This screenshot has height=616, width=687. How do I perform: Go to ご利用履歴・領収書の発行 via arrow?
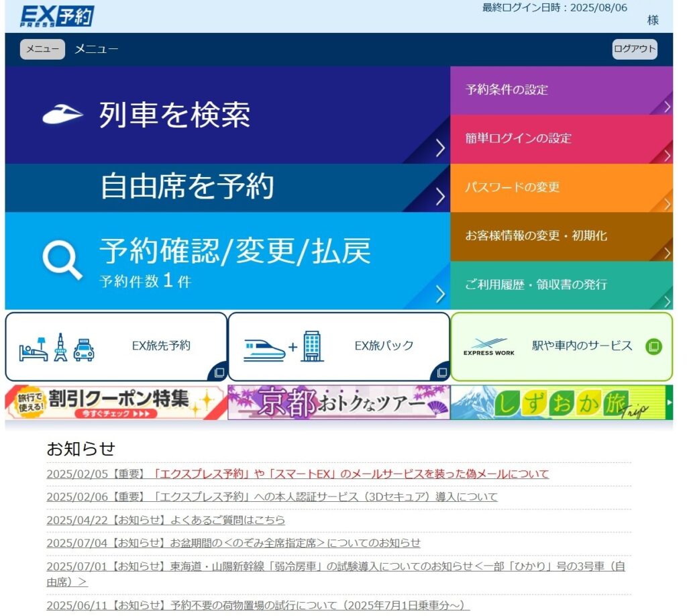point(667,301)
